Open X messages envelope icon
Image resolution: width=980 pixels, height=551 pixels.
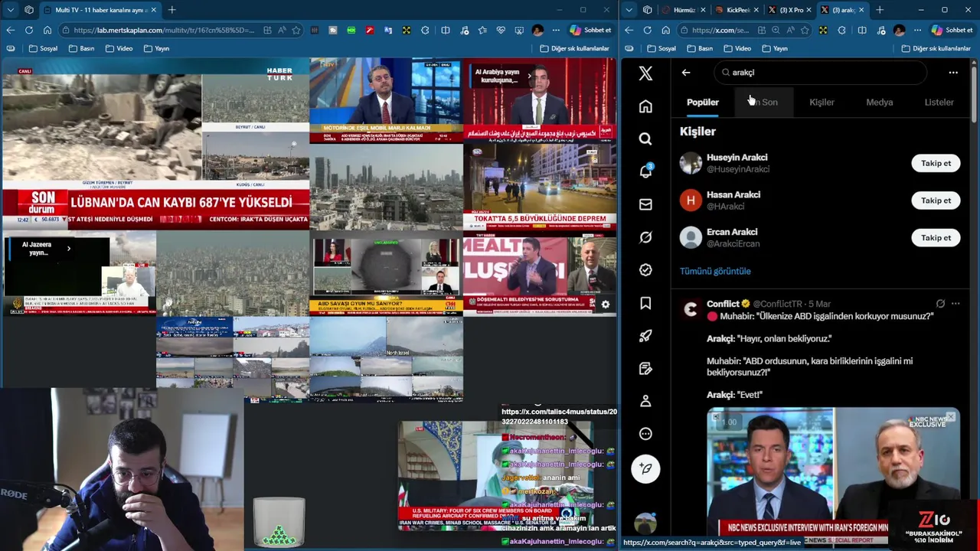[x=645, y=204]
